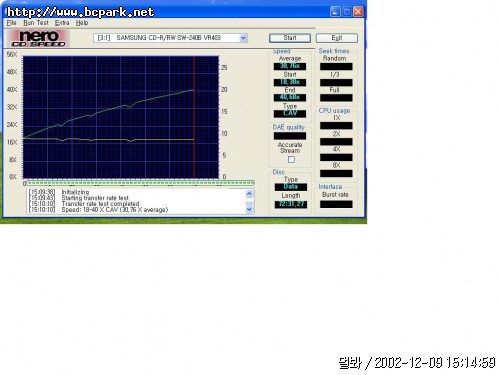Close the Nero CD Speed window
The image size is (500, 375).
click(358, 12)
